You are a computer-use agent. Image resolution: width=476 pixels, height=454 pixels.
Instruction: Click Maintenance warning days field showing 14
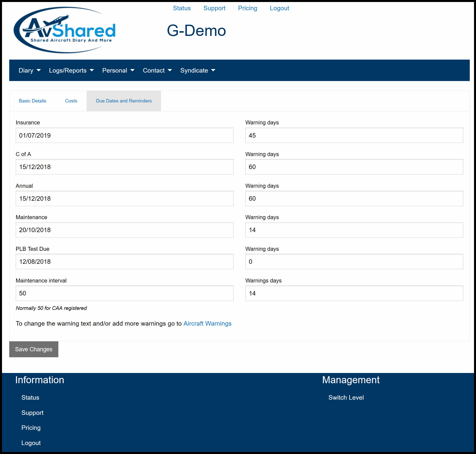tap(354, 230)
